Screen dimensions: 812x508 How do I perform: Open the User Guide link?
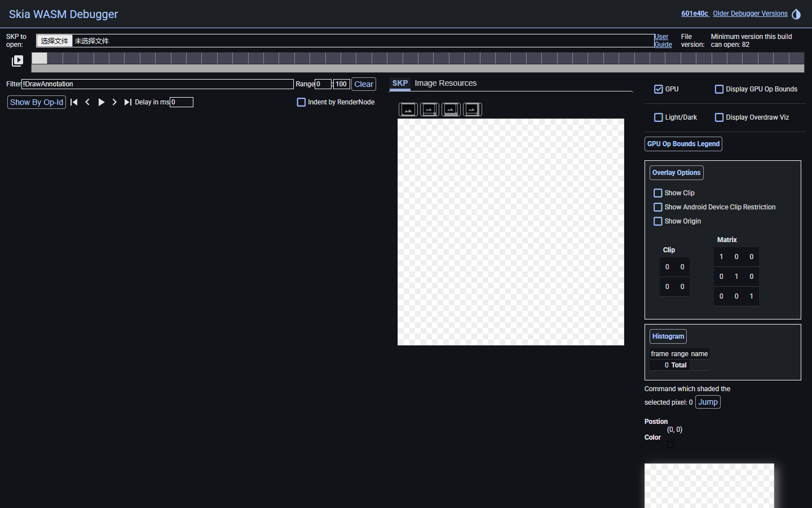[663, 41]
